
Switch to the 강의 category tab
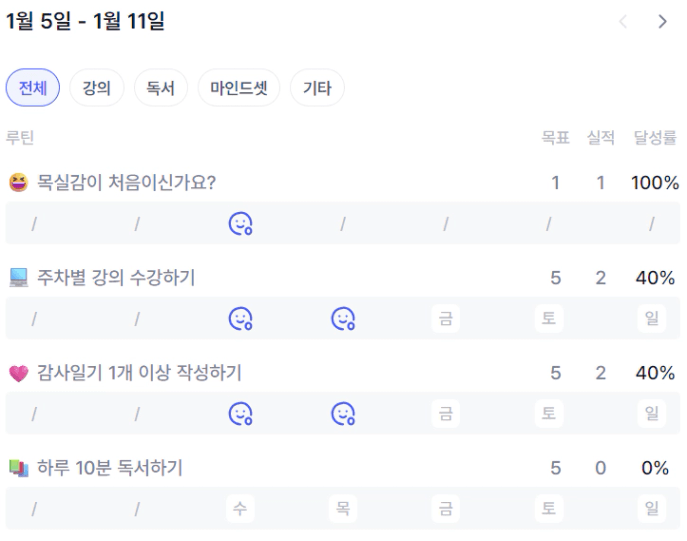[97, 88]
